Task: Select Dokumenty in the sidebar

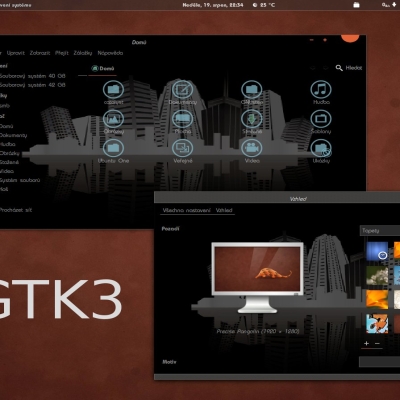Action: pyautogui.click(x=13, y=135)
